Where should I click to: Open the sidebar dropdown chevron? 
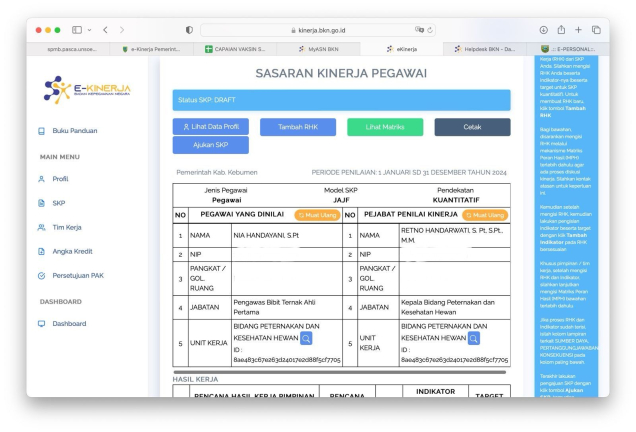89,30
